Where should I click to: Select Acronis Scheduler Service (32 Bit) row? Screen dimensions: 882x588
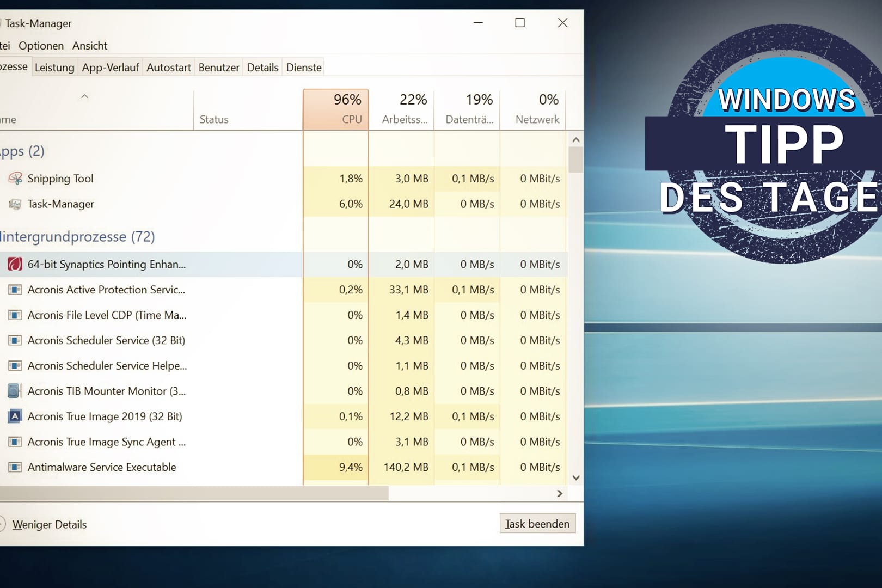coord(283,340)
